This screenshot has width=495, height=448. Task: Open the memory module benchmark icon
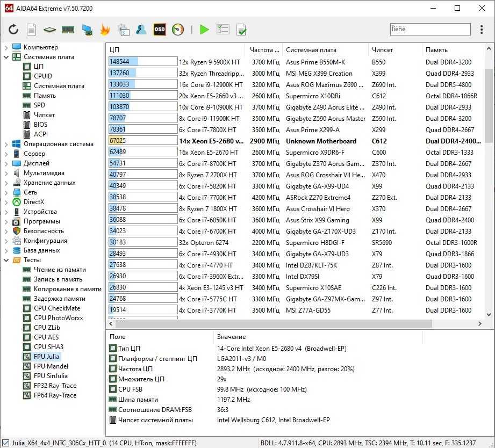coord(68,30)
